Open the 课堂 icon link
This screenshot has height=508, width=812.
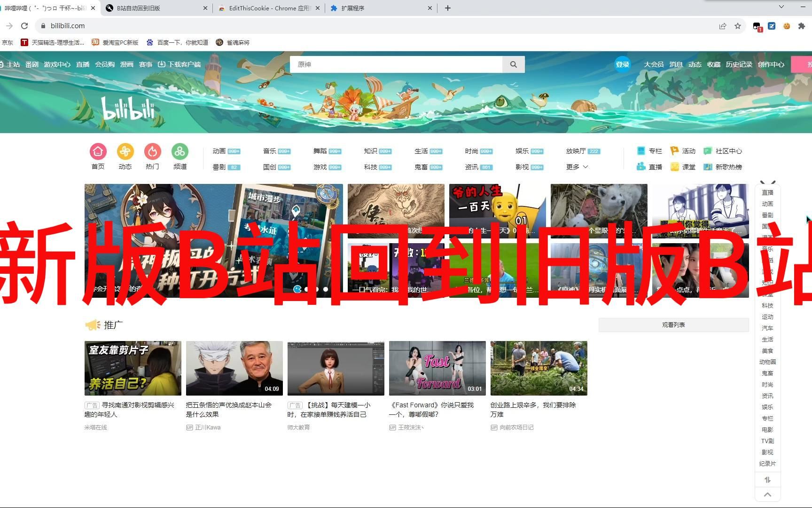[683, 167]
